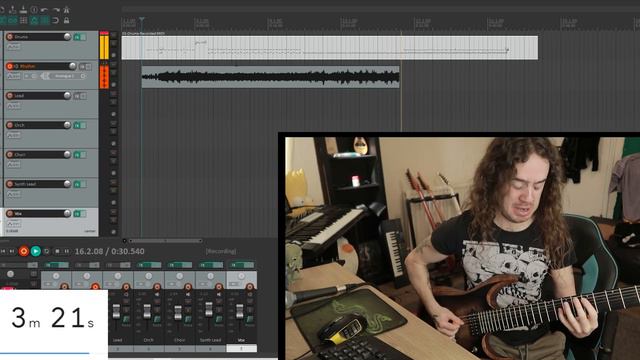Open the Lead track envelope/trim button
This screenshot has height=360, width=640.
tap(14, 106)
